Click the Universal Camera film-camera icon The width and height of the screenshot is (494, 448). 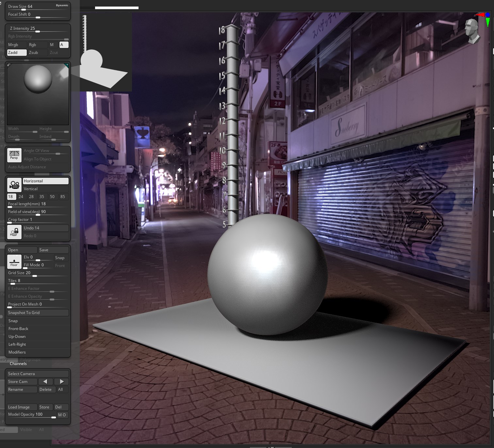coord(14,185)
